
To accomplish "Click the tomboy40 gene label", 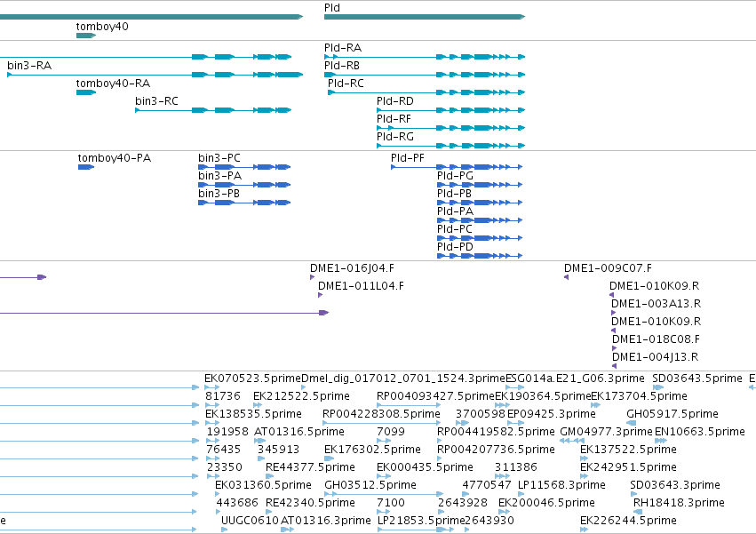I will 102,27.
